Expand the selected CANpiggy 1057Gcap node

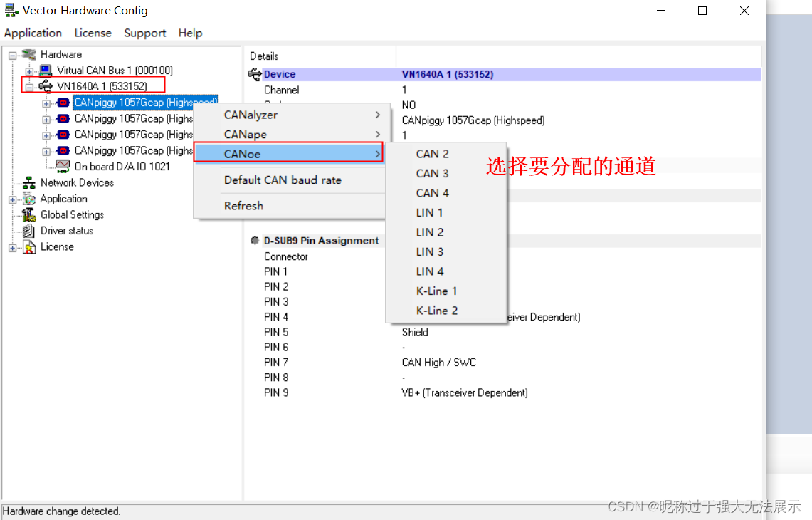coord(46,104)
